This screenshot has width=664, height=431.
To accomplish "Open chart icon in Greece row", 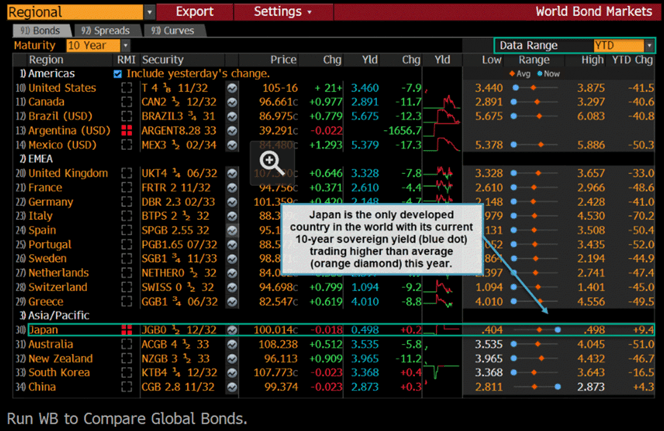I will pyautogui.click(x=232, y=300).
